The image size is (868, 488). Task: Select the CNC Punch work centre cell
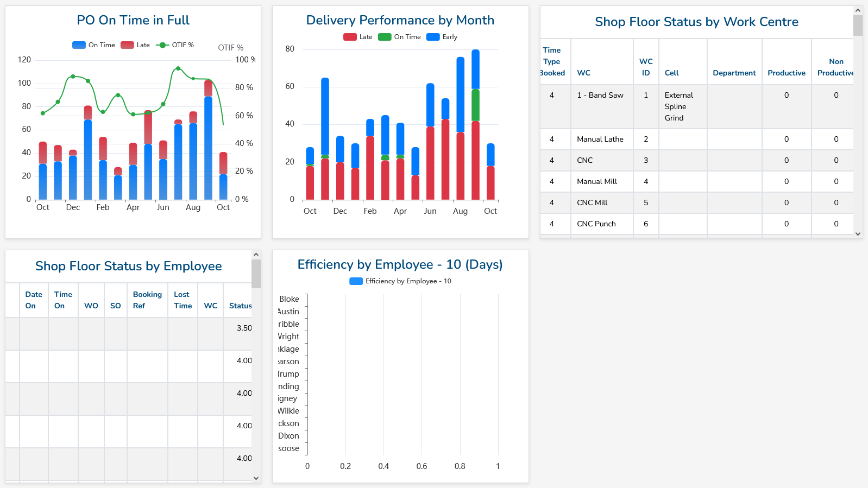click(x=596, y=224)
